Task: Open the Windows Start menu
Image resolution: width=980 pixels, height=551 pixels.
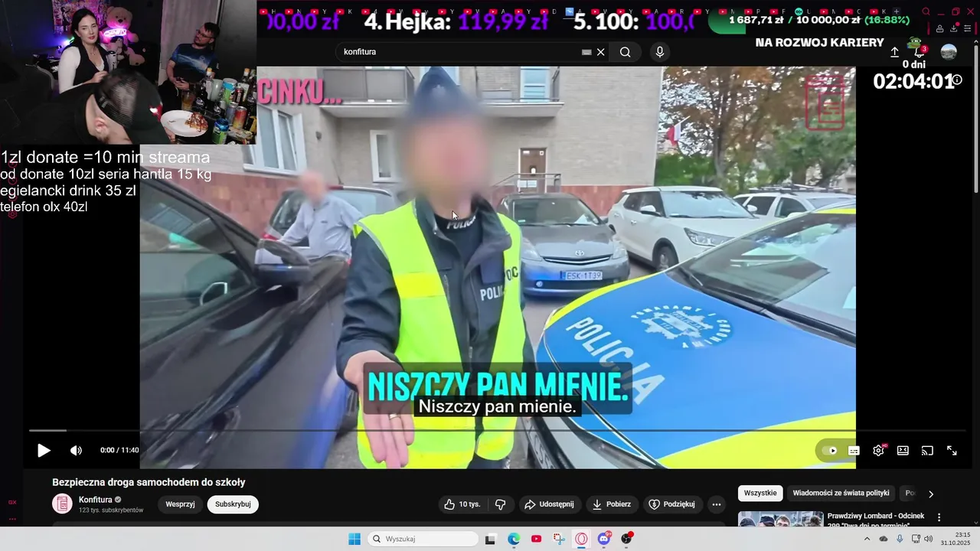Action: coord(354,539)
